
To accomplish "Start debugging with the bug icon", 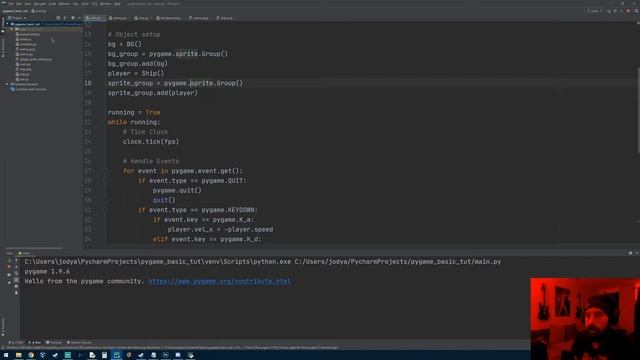I will tap(616, 11).
